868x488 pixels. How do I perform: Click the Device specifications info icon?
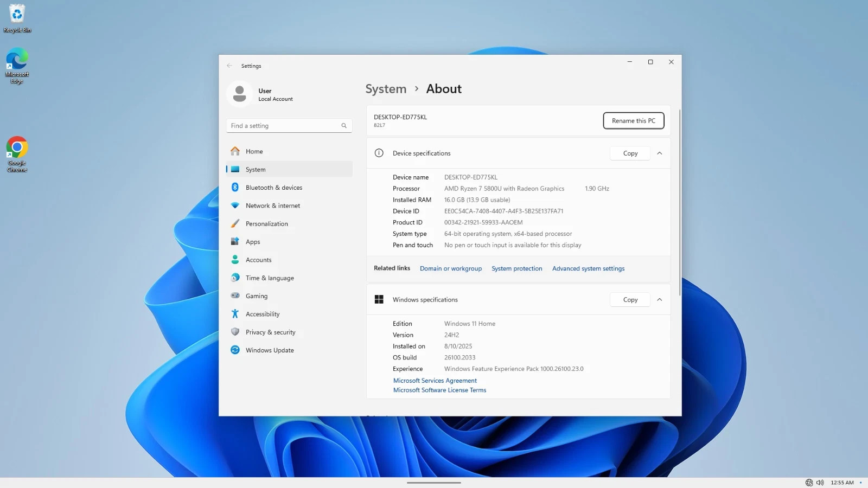(379, 153)
